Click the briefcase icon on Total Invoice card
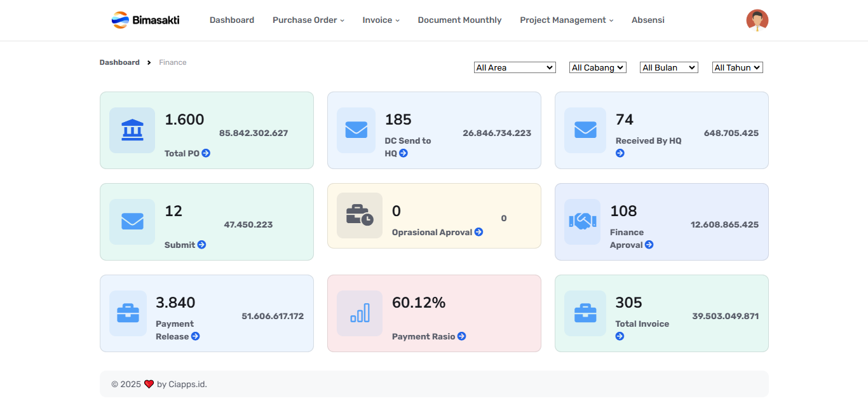The image size is (868, 410). [585, 313]
